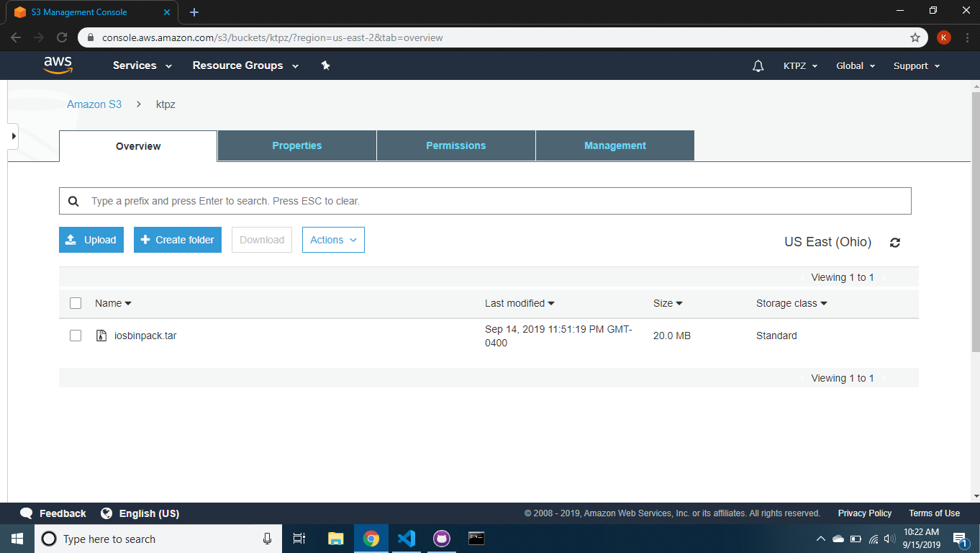Viewport: 980px width, 553px height.
Task: Open Task View on taskbar
Action: tap(299, 539)
